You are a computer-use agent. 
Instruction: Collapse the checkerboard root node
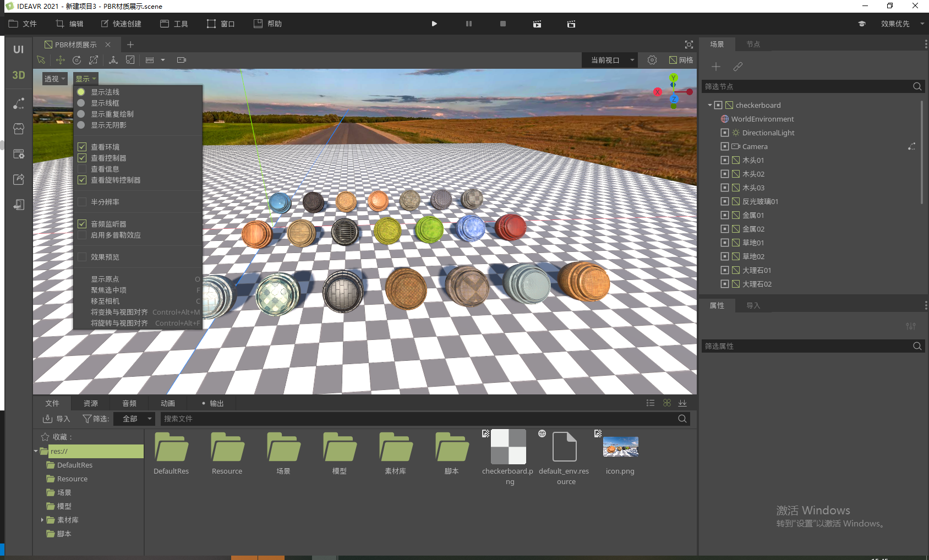[x=710, y=105]
